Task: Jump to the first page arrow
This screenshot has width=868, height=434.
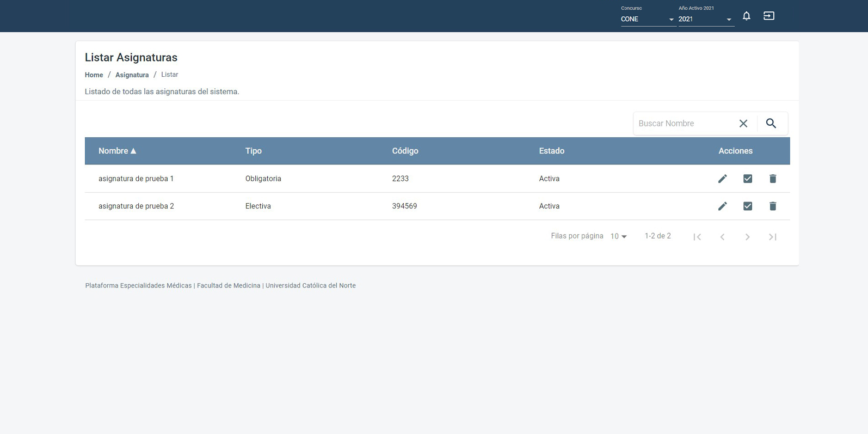Action: pyautogui.click(x=697, y=236)
